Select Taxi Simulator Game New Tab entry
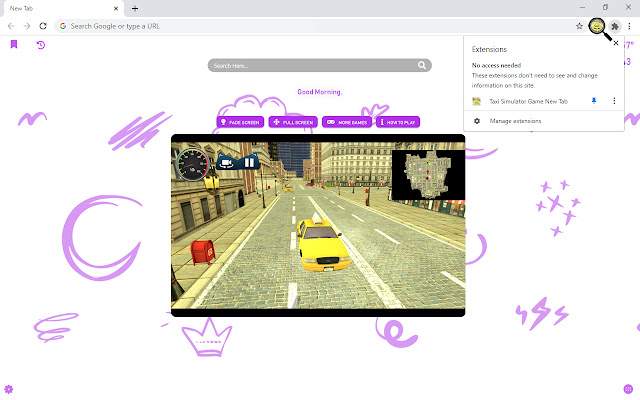 (529, 101)
